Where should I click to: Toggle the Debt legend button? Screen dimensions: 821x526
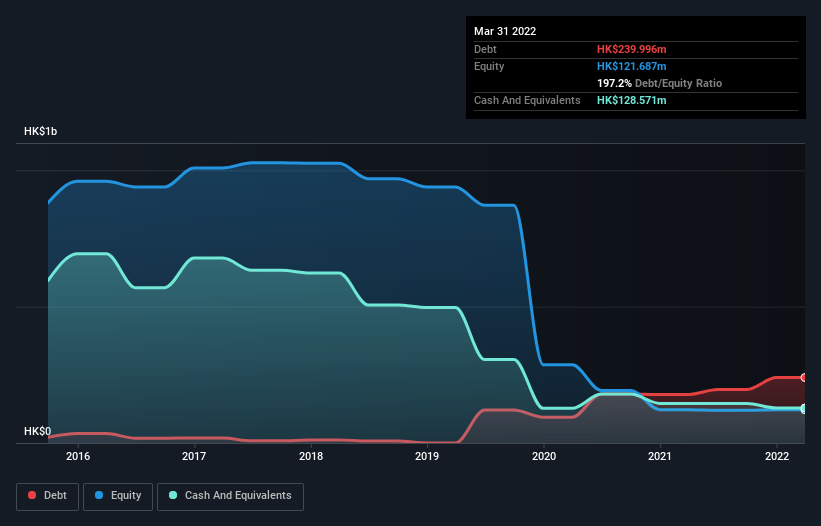48,496
